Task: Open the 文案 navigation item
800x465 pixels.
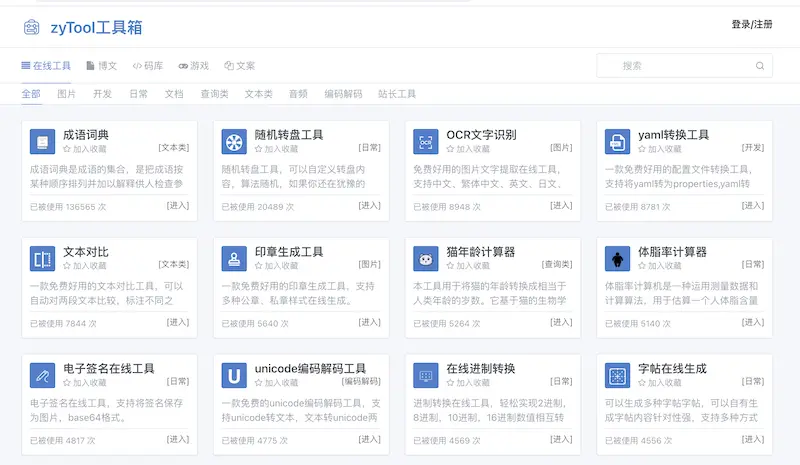Action: point(240,66)
